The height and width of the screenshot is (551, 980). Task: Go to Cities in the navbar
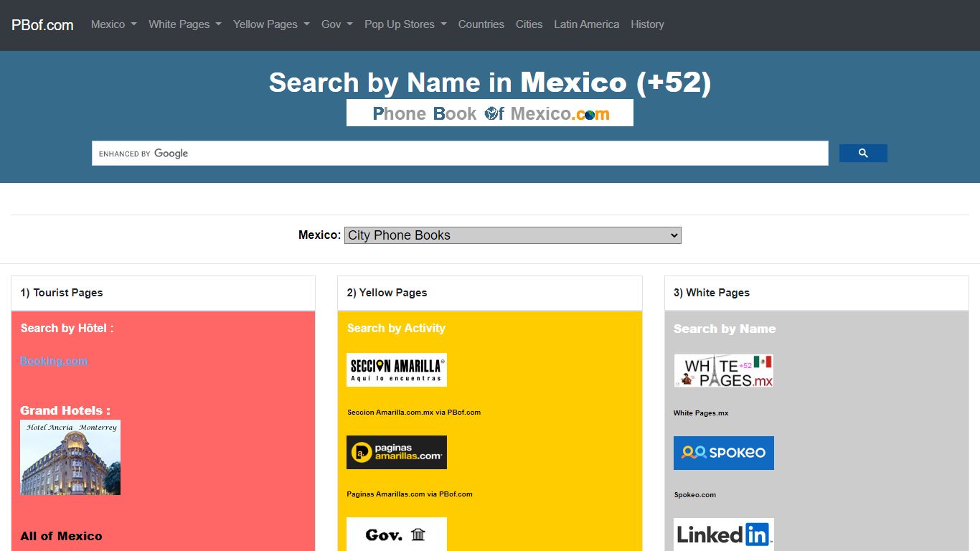coord(529,24)
